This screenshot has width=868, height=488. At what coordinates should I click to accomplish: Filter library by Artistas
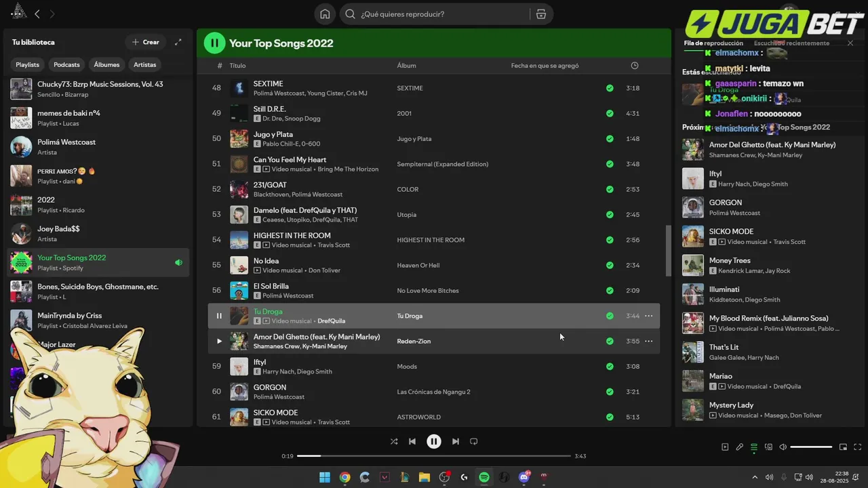(x=144, y=64)
